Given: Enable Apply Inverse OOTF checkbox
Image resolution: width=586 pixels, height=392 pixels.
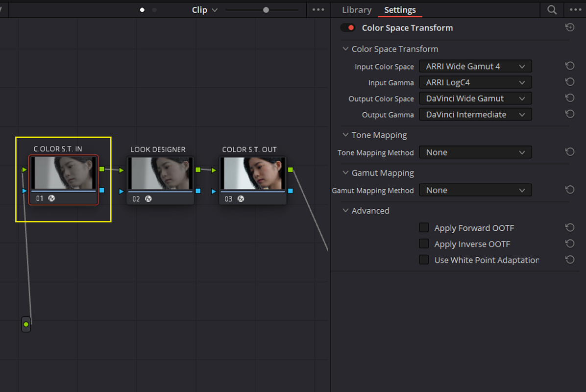Looking at the screenshot, I should 424,244.
